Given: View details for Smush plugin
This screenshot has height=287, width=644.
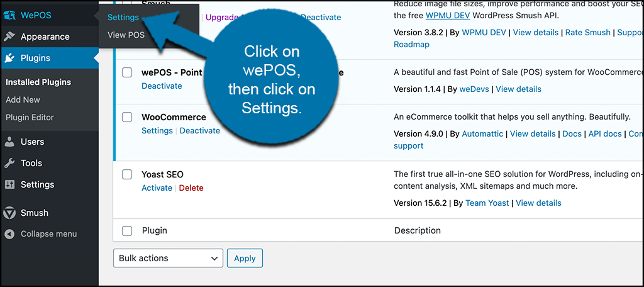Looking at the screenshot, I should (x=536, y=32).
